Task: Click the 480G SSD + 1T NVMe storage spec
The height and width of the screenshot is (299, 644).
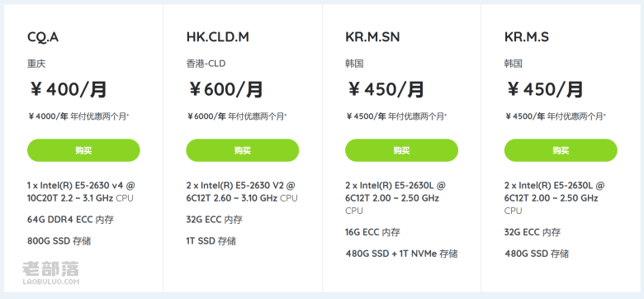Action: pyautogui.click(x=401, y=254)
